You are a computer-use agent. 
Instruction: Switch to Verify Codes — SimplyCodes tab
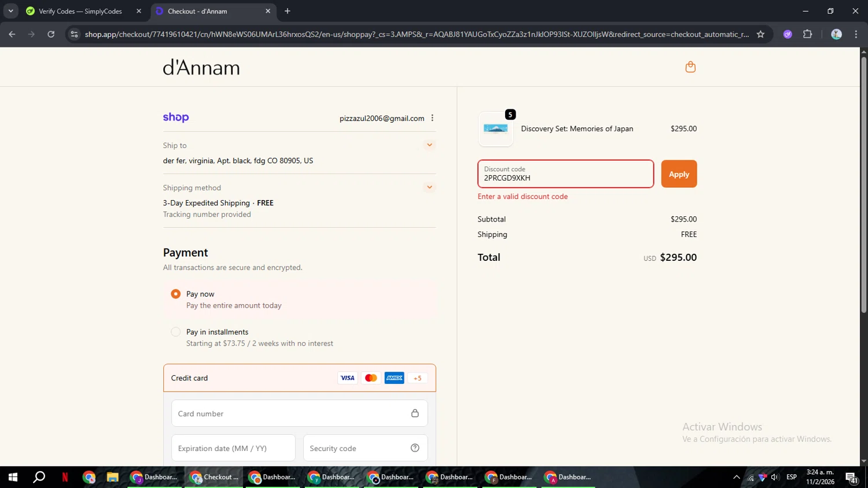tap(80, 11)
